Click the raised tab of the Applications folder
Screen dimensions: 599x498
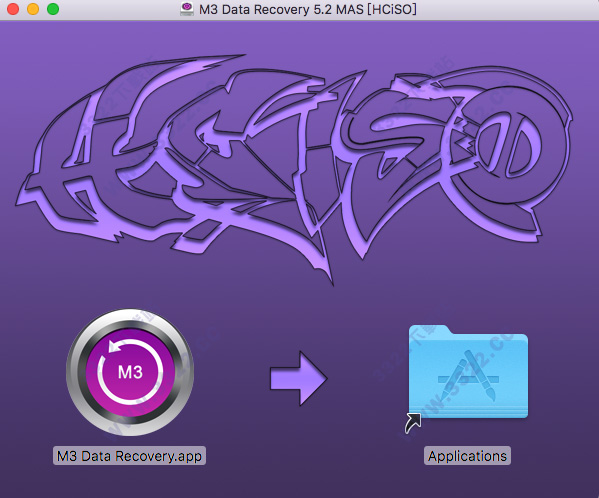coord(429,330)
